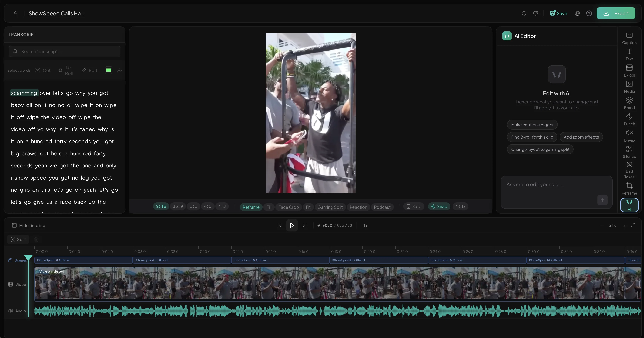Screen dimensions: 644x338
Task: Switch framing mode to Face Crop
Action: pos(289,207)
